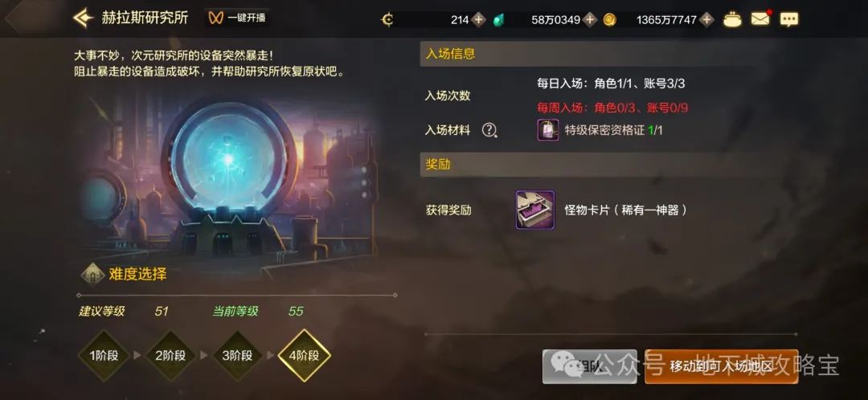Inspect the 特级保密资格证 item icon
Image resolution: width=868 pixels, height=400 pixels.
tap(548, 130)
